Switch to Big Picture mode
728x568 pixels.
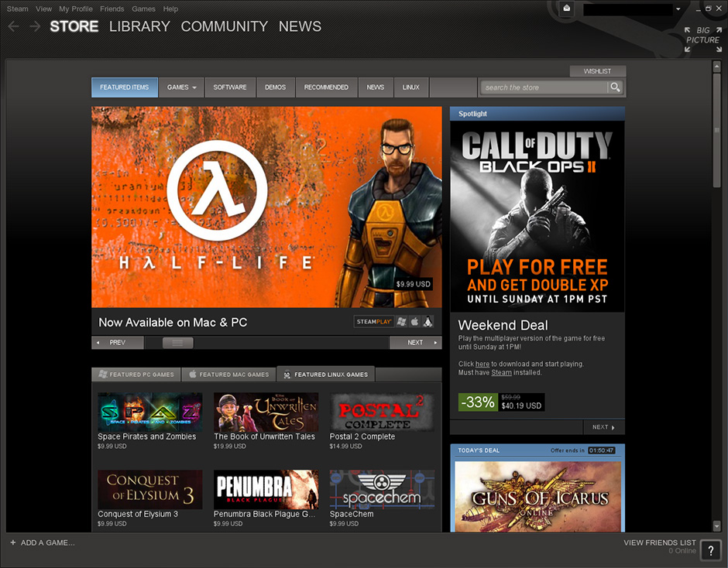(x=703, y=39)
